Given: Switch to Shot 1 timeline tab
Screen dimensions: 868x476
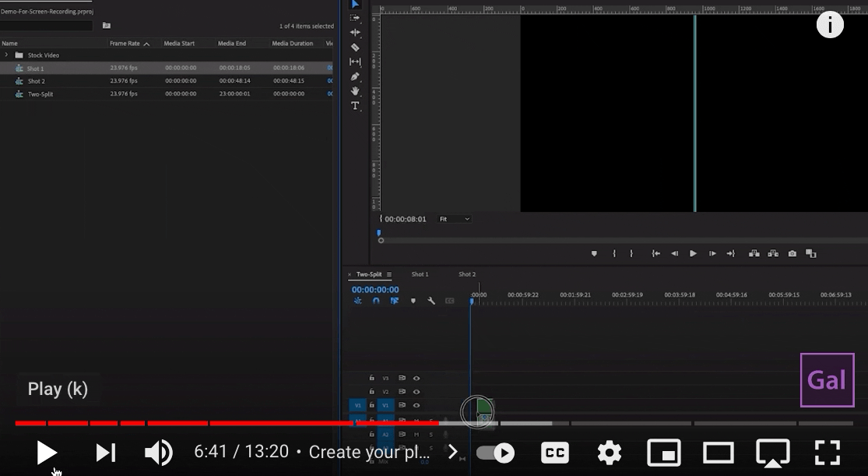Looking at the screenshot, I should coord(420,274).
